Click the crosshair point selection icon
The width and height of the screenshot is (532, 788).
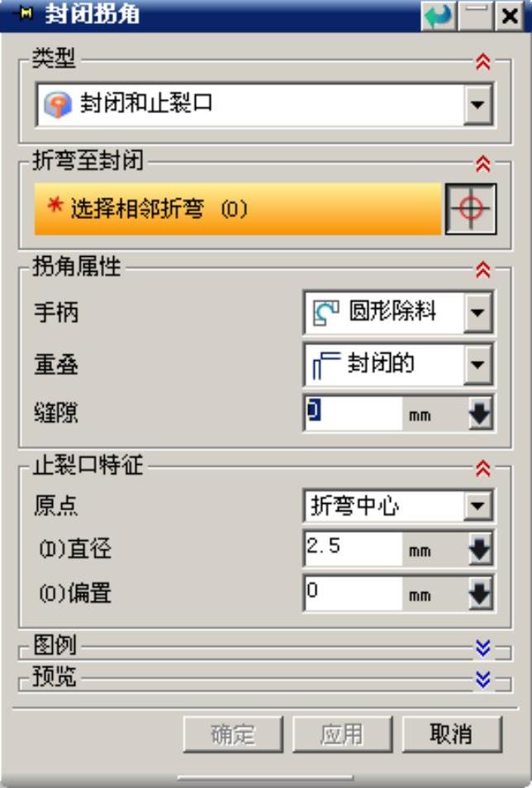471,209
